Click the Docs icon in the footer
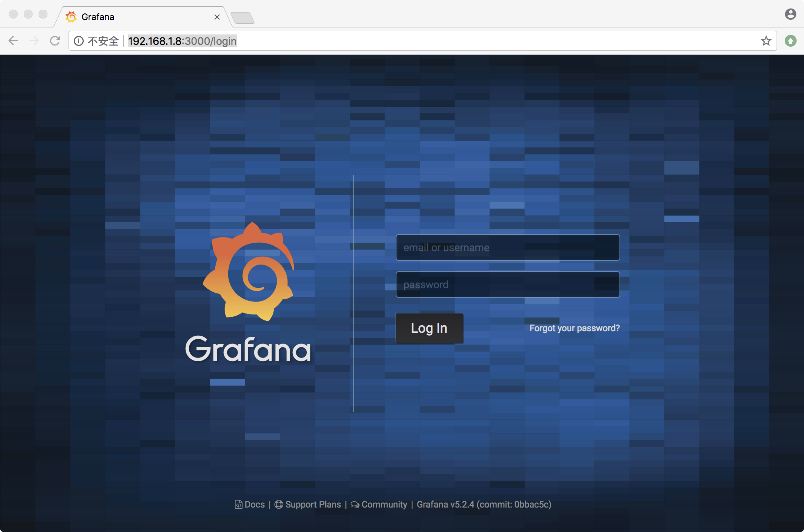 click(239, 505)
